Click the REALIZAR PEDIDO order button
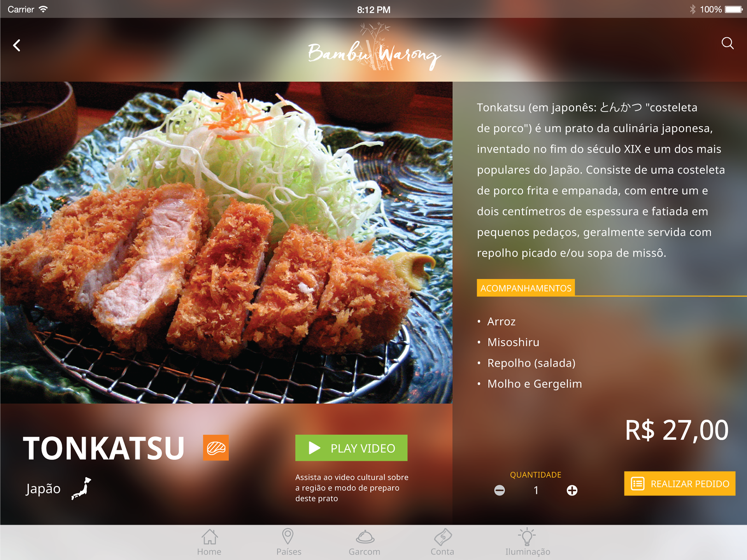 680,483
